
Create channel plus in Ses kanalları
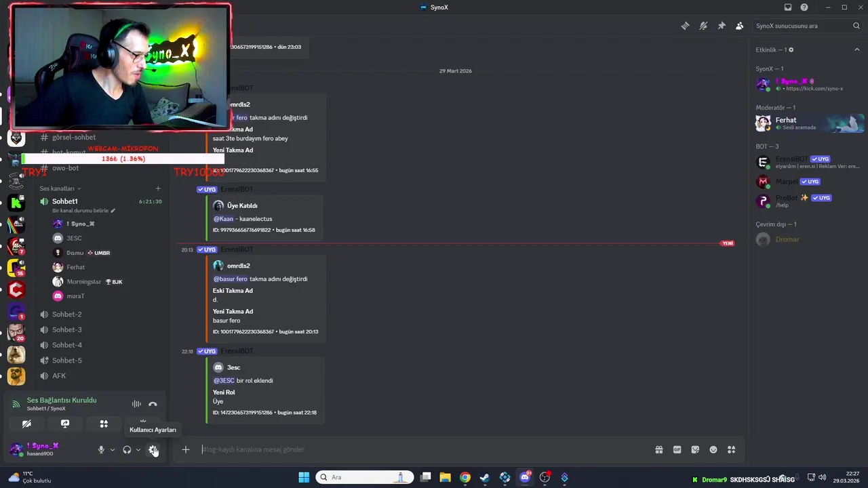[x=158, y=188]
